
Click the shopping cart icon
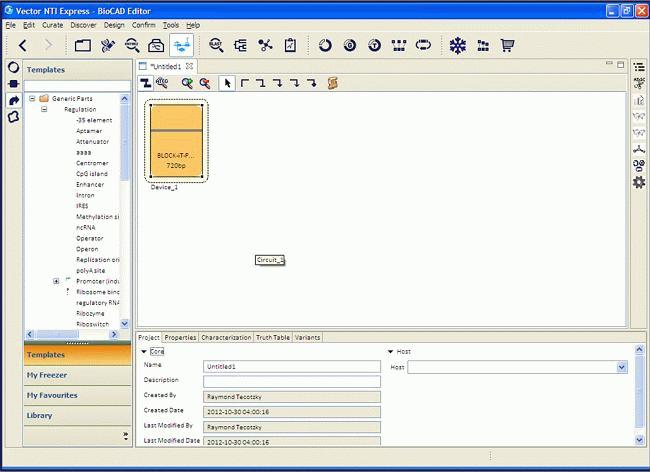click(x=507, y=45)
